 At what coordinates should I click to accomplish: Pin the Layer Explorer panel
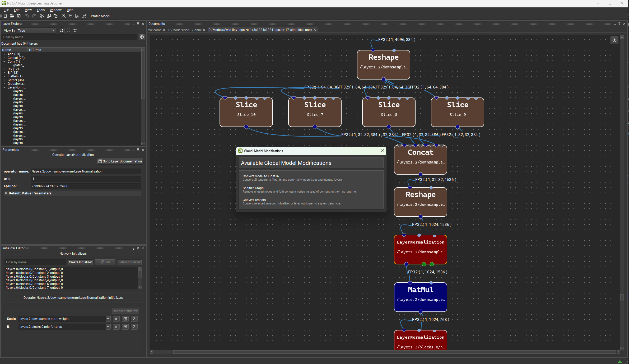[x=138, y=24]
